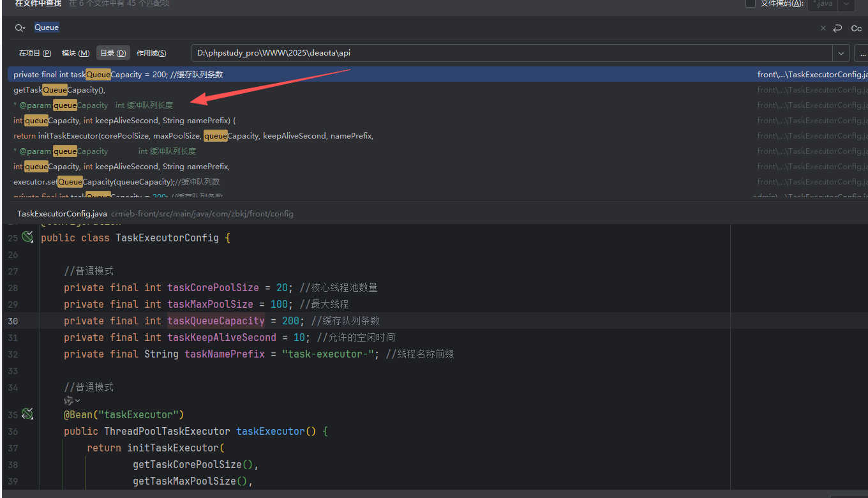Expand the *.java file mask dropdown
The width and height of the screenshot is (868, 498).
(846, 4)
